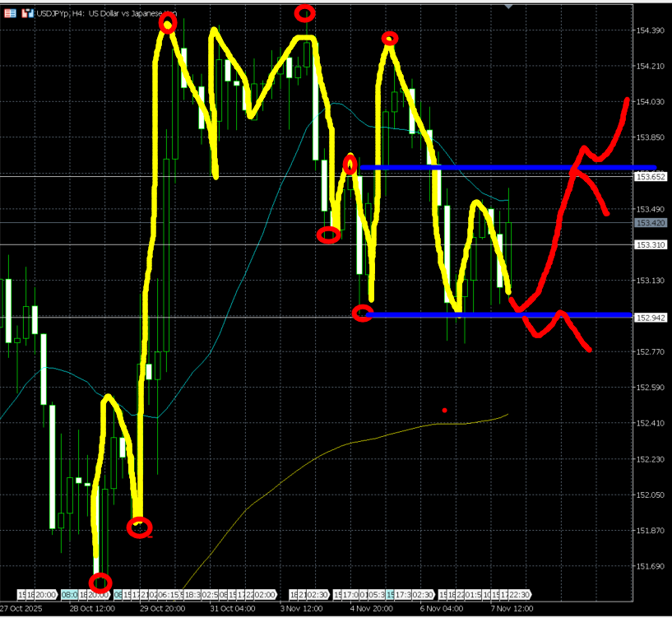Select the small red dot above yellow average

pyautogui.click(x=444, y=410)
